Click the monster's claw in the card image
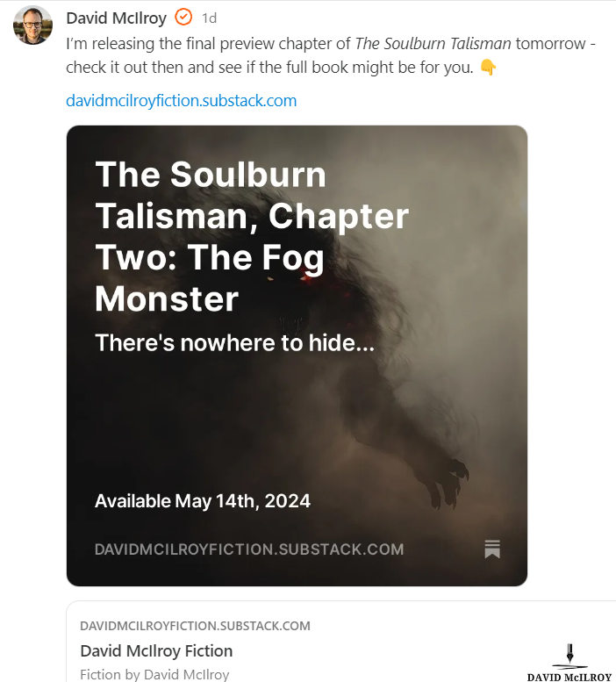This screenshot has height=682, width=616. click(450, 480)
